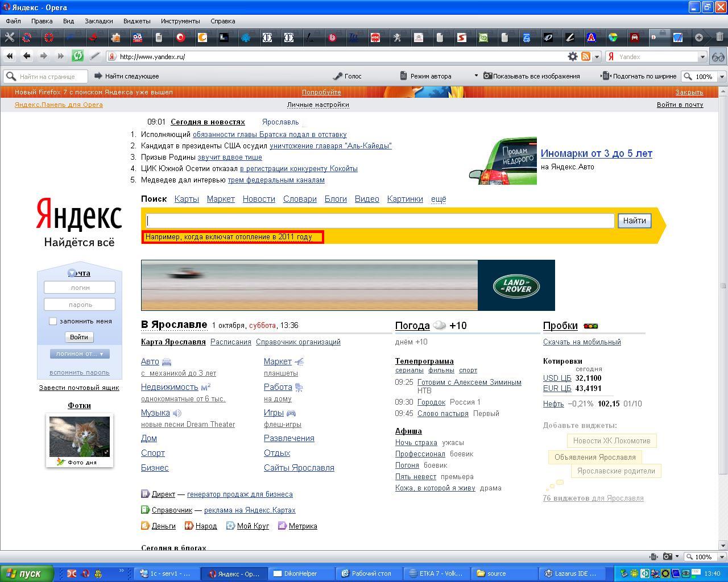Click the Land Rover banner ad
The height and width of the screenshot is (582, 728).
click(x=348, y=285)
